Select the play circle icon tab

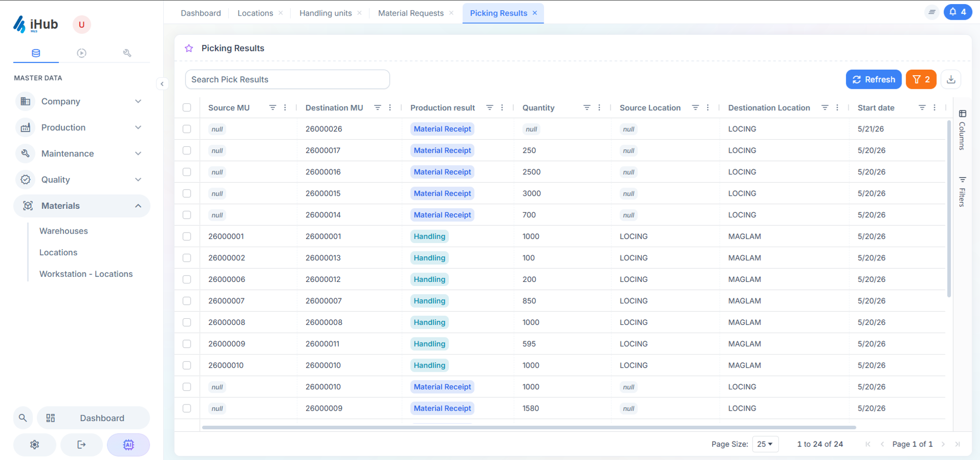[82, 53]
